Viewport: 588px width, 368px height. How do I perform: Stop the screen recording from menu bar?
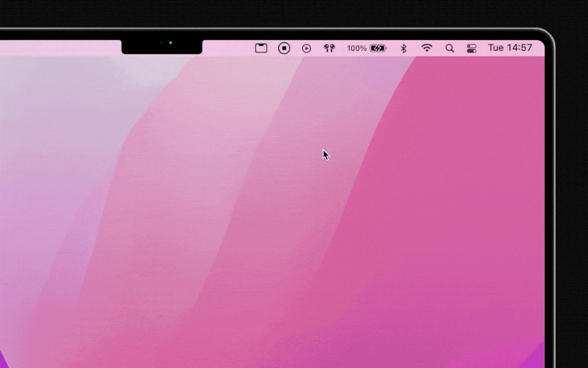(x=284, y=48)
